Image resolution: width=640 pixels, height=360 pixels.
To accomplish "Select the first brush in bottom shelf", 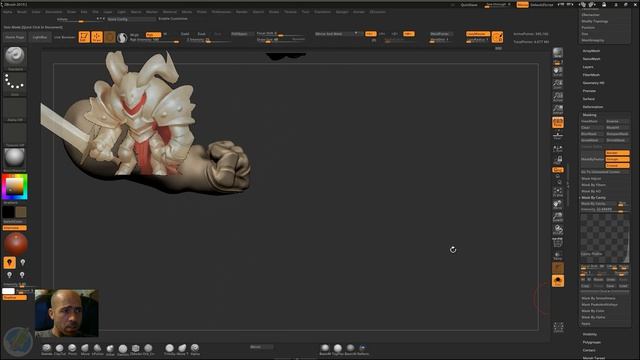I will click(47, 348).
